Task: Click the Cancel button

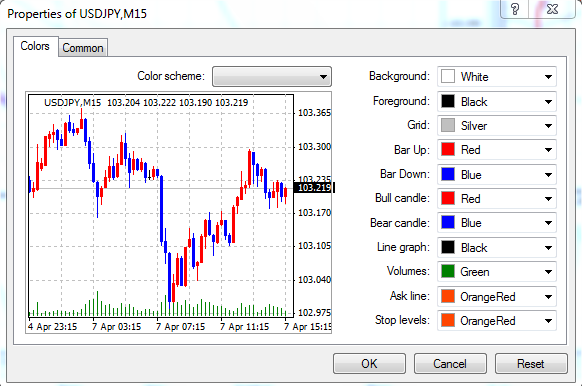Action: (x=450, y=363)
